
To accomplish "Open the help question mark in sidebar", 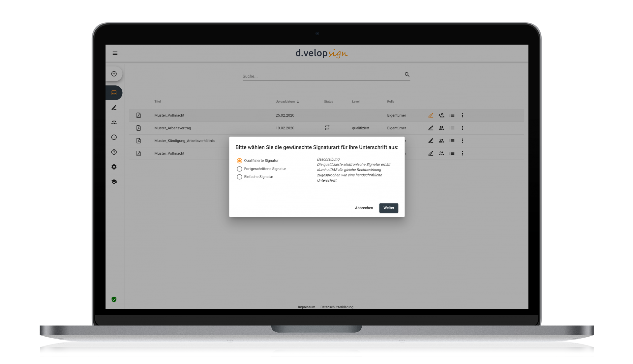I will [114, 152].
